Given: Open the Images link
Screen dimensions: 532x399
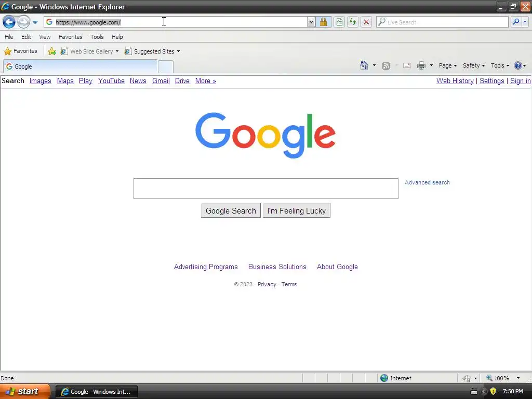Looking at the screenshot, I should (41, 81).
